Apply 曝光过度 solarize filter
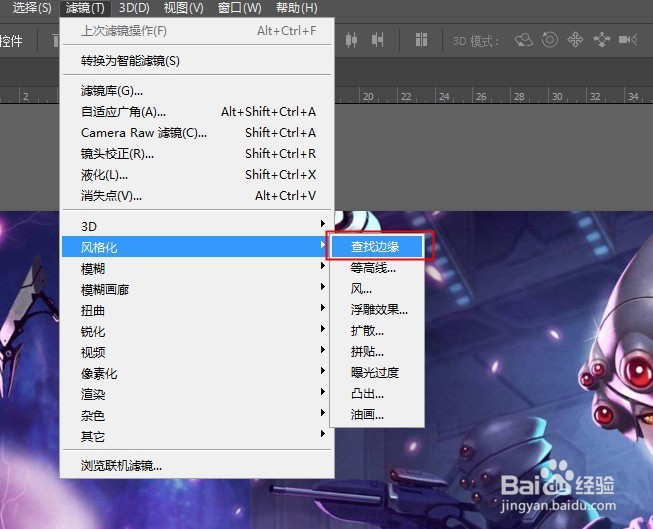 pos(377,372)
